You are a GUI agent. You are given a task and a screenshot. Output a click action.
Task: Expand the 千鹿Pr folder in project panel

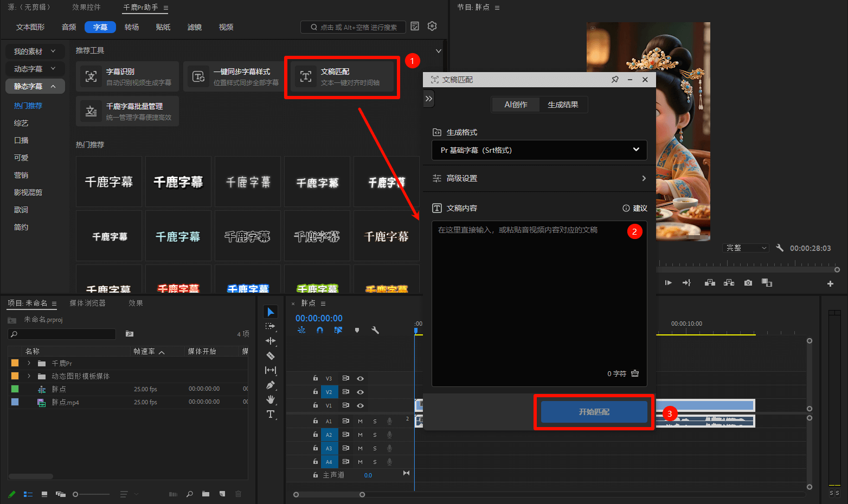click(x=29, y=363)
